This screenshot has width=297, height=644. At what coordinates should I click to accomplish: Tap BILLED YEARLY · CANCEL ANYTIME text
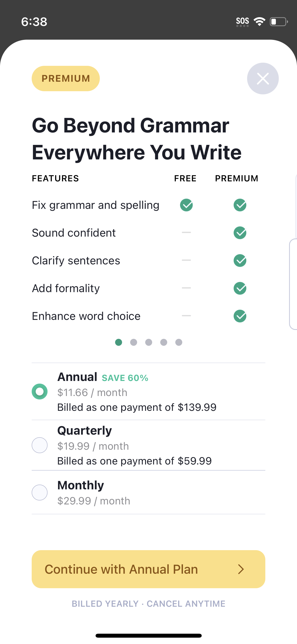click(148, 604)
